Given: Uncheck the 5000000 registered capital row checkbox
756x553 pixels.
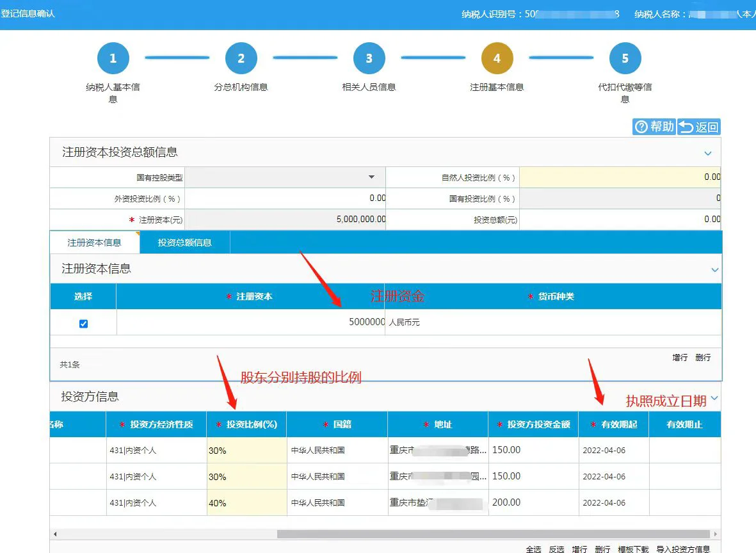Looking at the screenshot, I should [x=83, y=324].
